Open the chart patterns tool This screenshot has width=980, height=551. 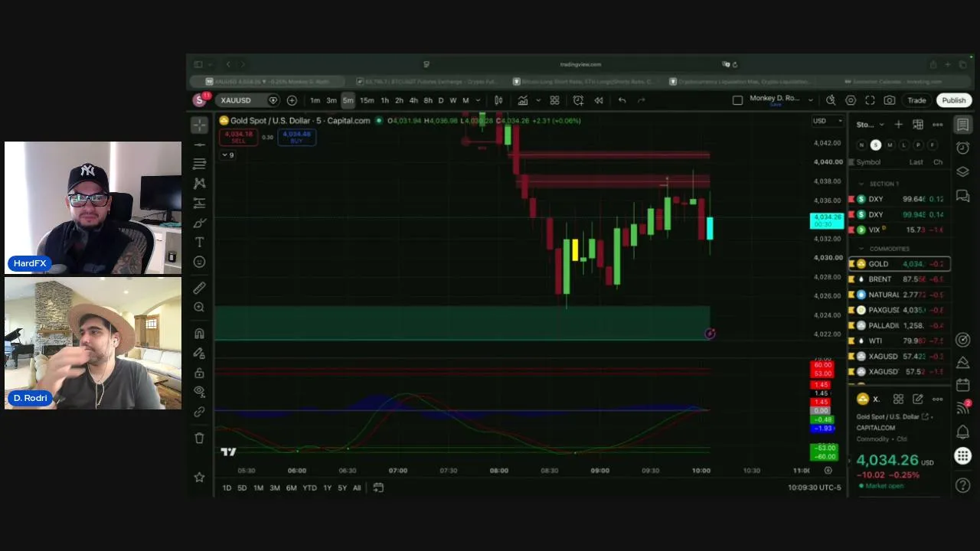pyautogui.click(x=200, y=184)
